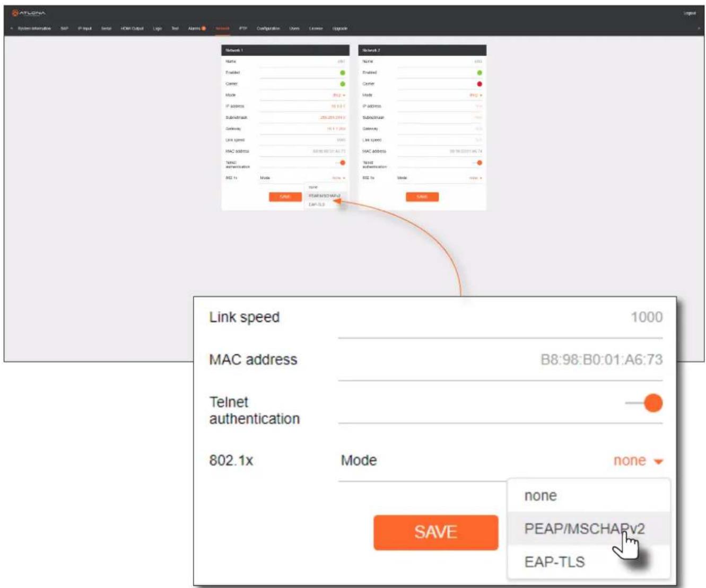Click the B8:98:B0:01:A6:73 MAC address in the callout
The height and width of the screenshot is (588, 706).
[x=602, y=360]
